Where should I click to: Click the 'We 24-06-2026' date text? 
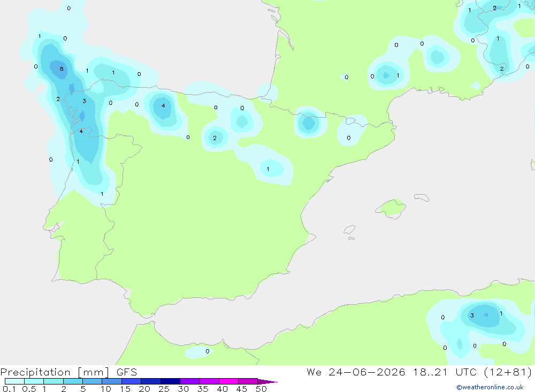356,372
